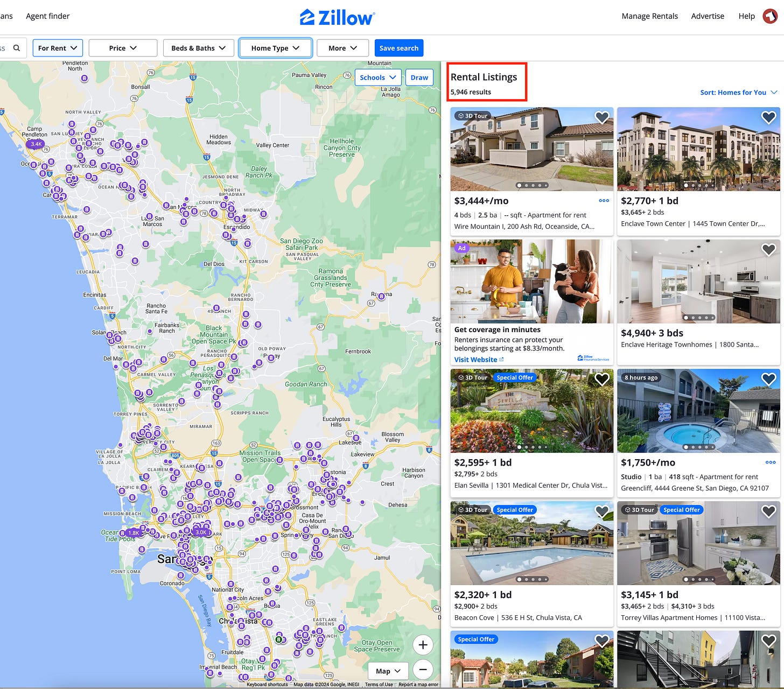Screen dimensions: 784x689
Task: Click the Zillow logo
Action: (x=337, y=17)
